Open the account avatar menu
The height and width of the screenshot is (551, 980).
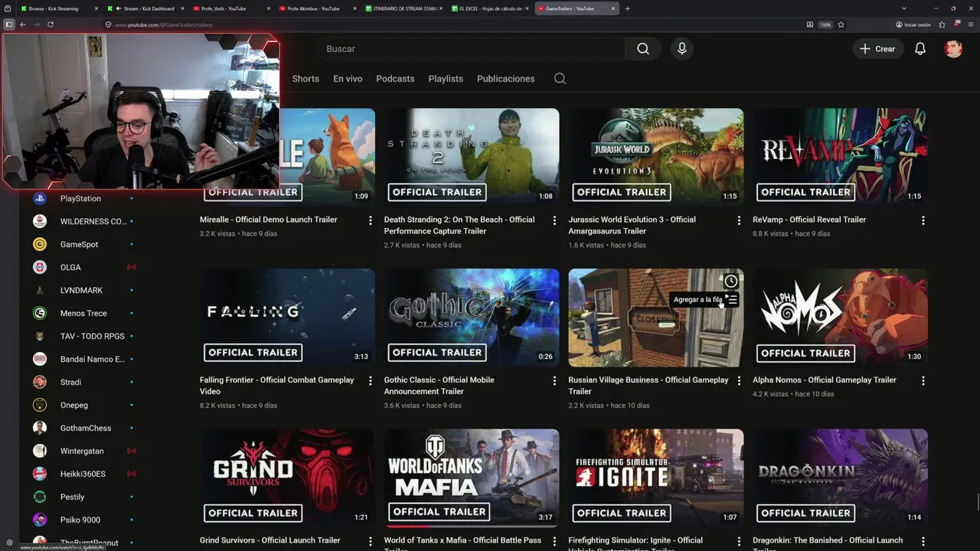coord(953,49)
